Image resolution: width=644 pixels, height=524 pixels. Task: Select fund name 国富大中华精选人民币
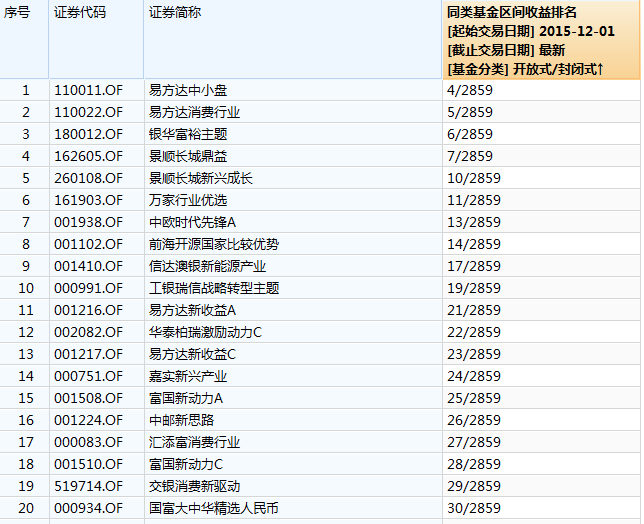point(214,508)
